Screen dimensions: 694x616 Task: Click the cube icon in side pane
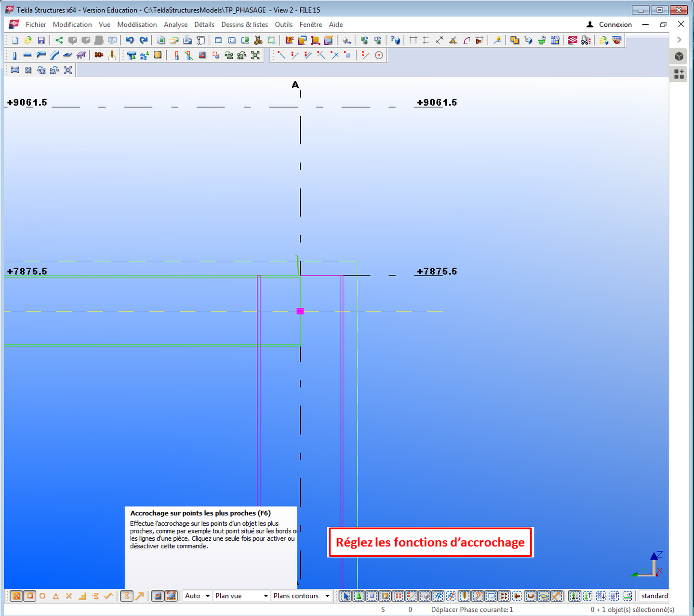pyautogui.click(x=679, y=56)
